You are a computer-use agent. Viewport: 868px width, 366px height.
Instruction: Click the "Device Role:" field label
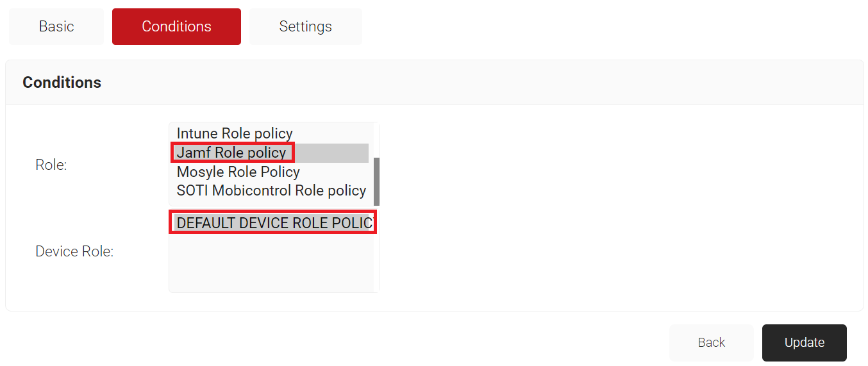[74, 251]
